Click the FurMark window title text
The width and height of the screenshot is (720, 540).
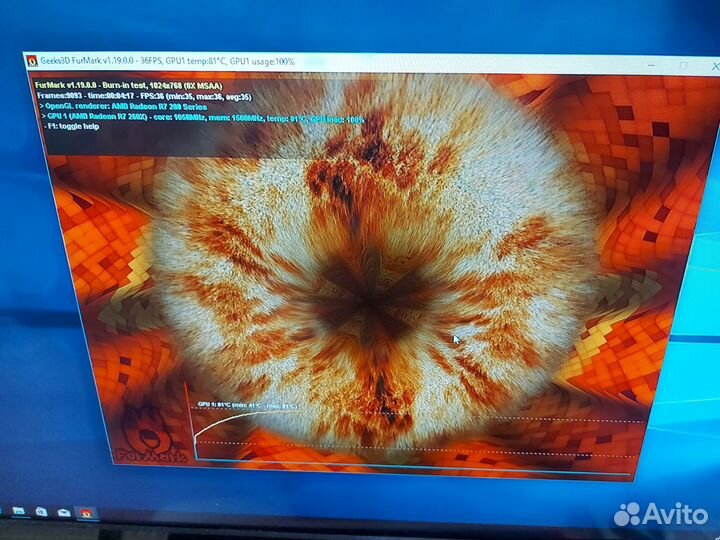coord(167,61)
